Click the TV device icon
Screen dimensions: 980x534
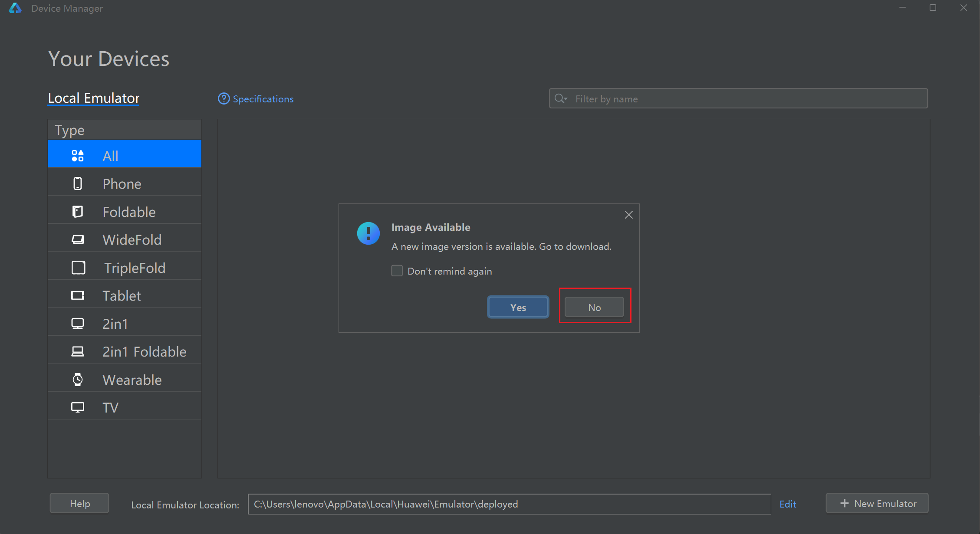click(x=78, y=407)
